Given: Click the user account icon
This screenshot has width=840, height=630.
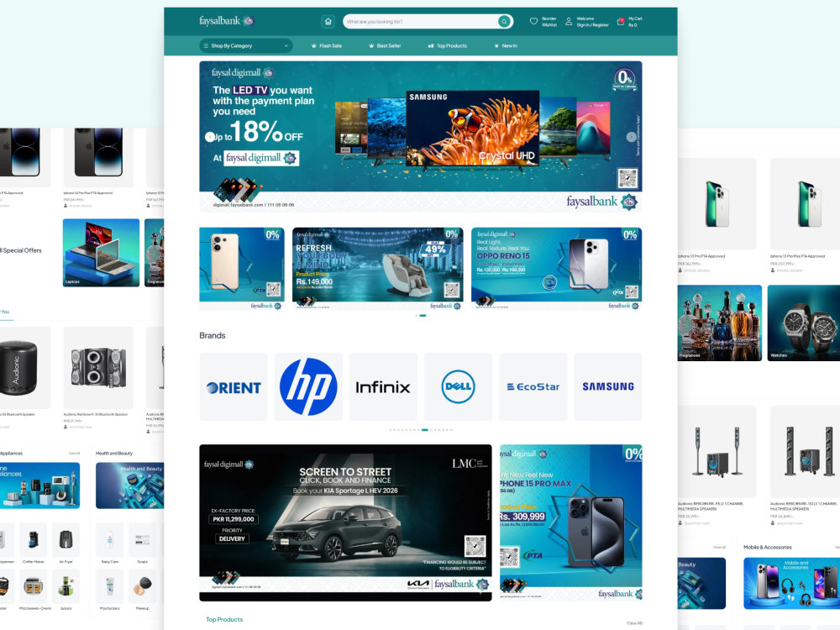Looking at the screenshot, I should [x=569, y=22].
